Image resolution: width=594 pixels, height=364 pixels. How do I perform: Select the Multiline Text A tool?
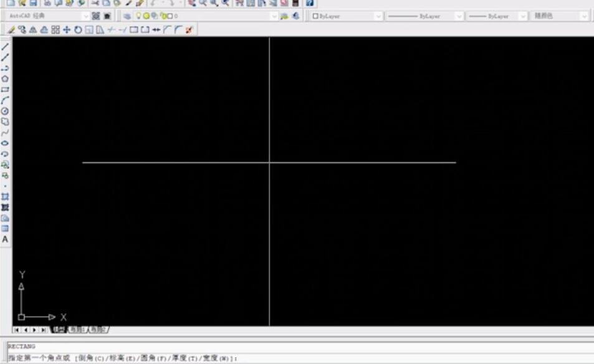(5, 239)
